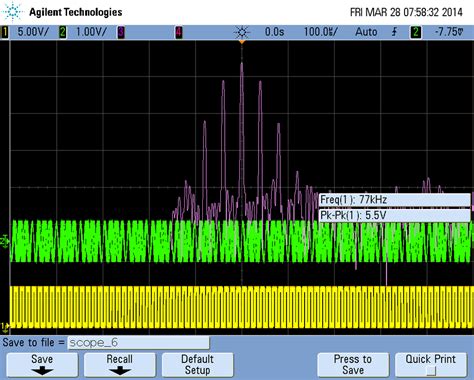Click the Pk-Pk(1): 5.5V measurement
The width and height of the screenshot is (474, 380).
pyautogui.click(x=395, y=215)
